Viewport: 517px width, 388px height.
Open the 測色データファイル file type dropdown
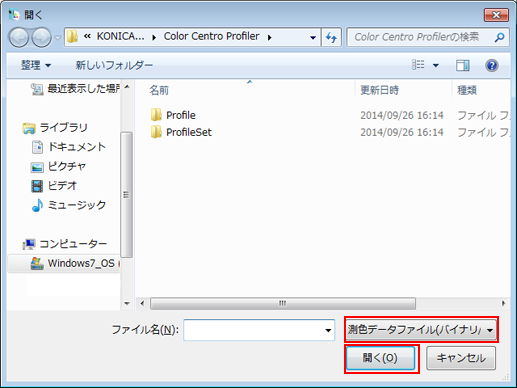tap(421, 330)
